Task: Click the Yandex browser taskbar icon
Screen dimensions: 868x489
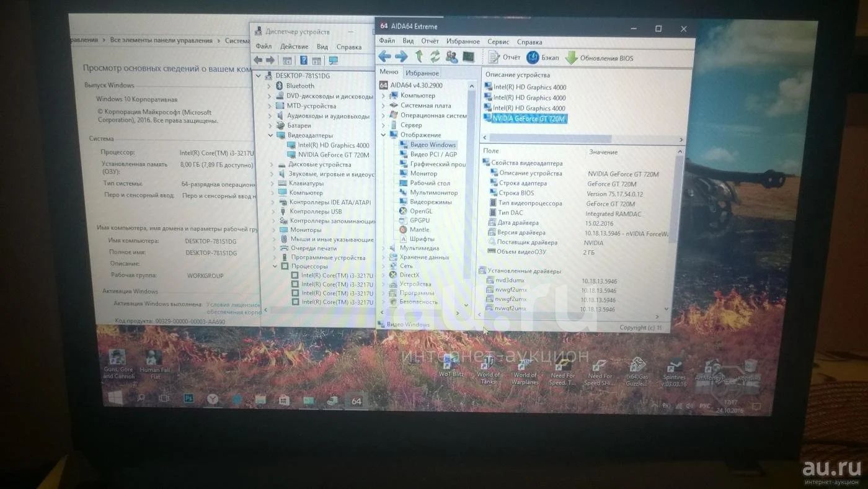Action: [213, 400]
